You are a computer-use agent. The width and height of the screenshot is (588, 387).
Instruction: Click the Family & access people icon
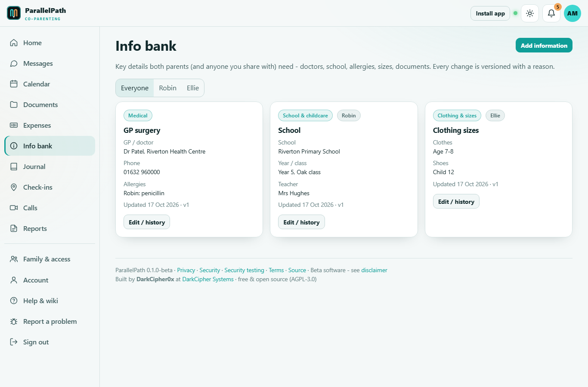click(x=14, y=259)
